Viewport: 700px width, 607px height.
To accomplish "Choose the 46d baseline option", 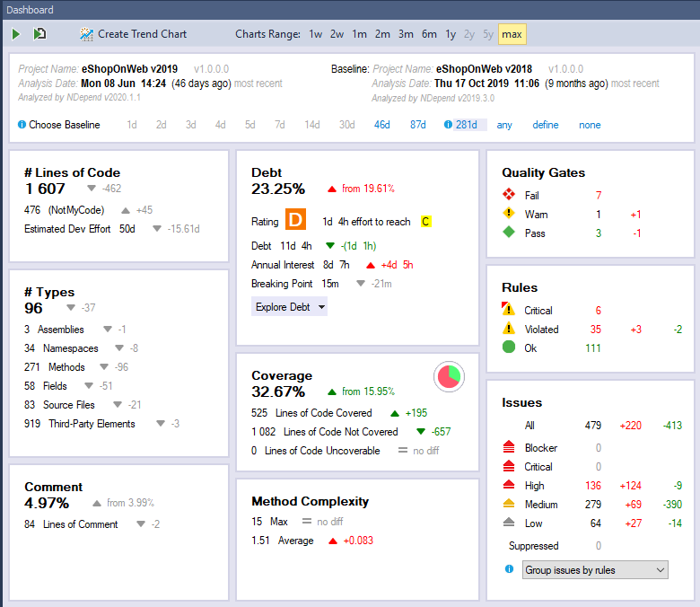I will tap(382, 125).
